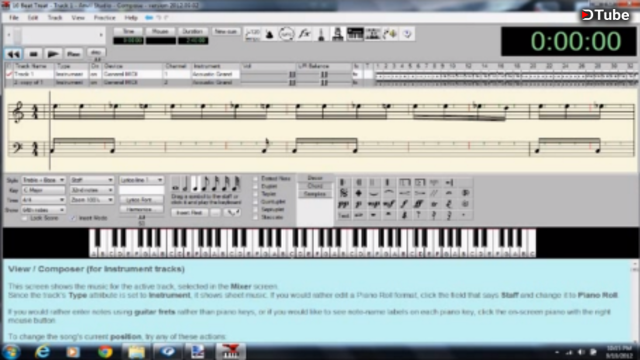This screenshot has height=360, width=640.
Task: Click the Duration button
Action: (x=192, y=31)
